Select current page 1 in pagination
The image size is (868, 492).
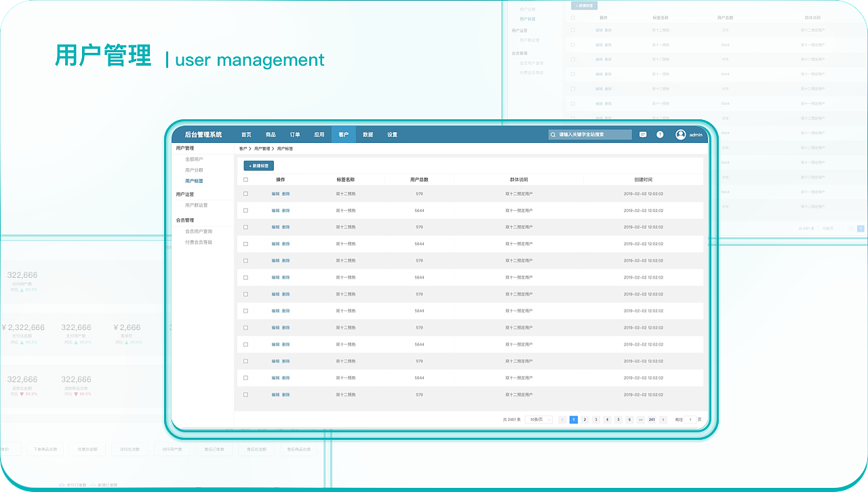pyautogui.click(x=574, y=419)
